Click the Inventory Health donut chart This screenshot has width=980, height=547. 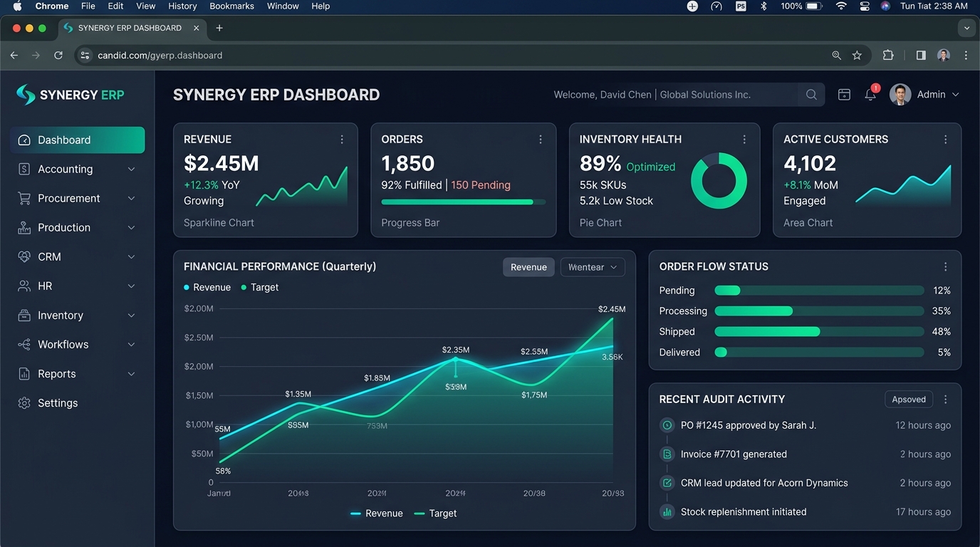[x=719, y=181]
